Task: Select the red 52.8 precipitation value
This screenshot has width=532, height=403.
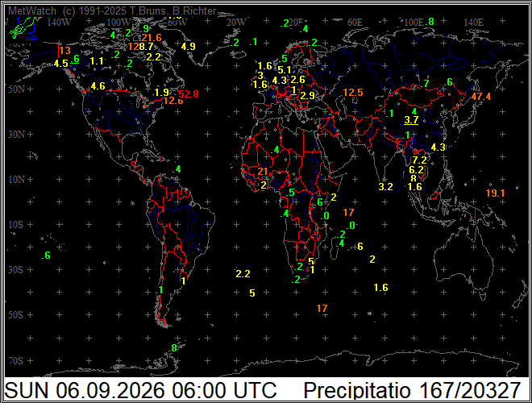Action: [189, 94]
